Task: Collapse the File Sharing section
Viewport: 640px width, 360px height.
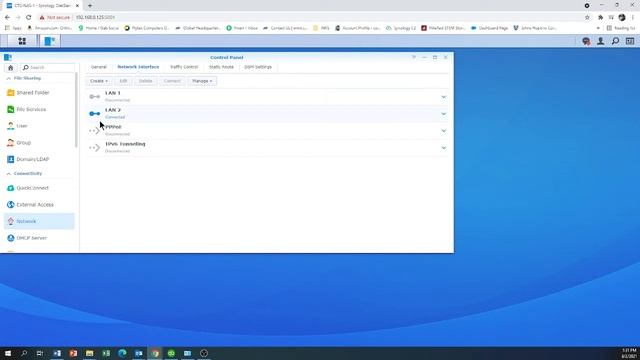Action: point(9,78)
